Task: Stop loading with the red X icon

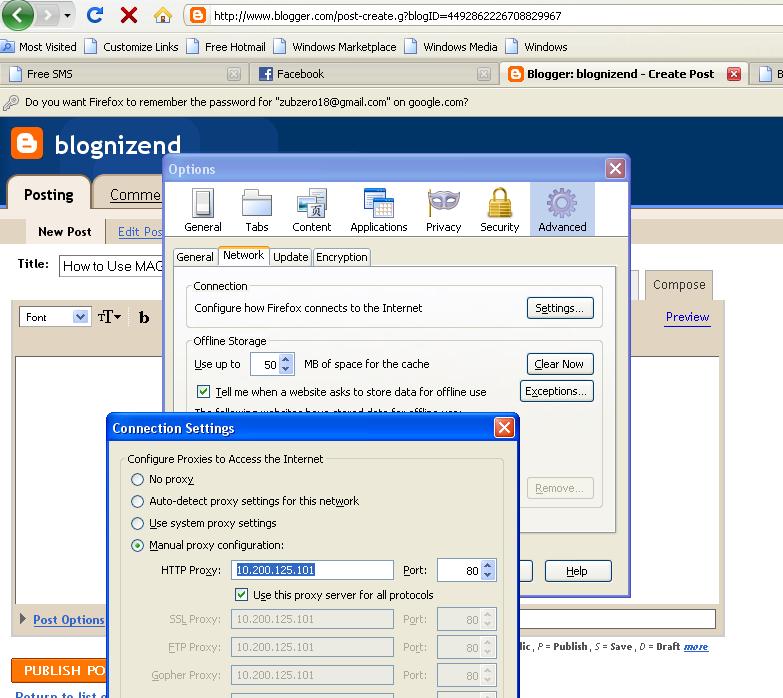Action: [x=128, y=15]
